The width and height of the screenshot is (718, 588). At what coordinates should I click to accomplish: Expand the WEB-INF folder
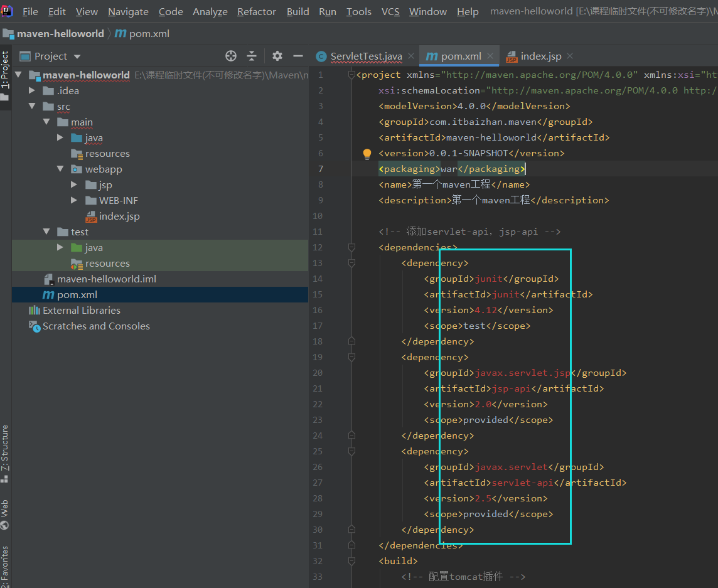(73, 200)
